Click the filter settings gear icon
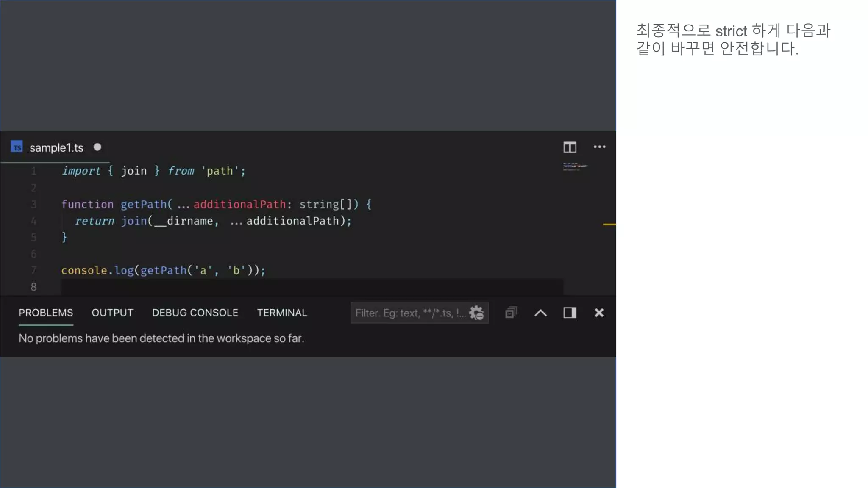 476,313
